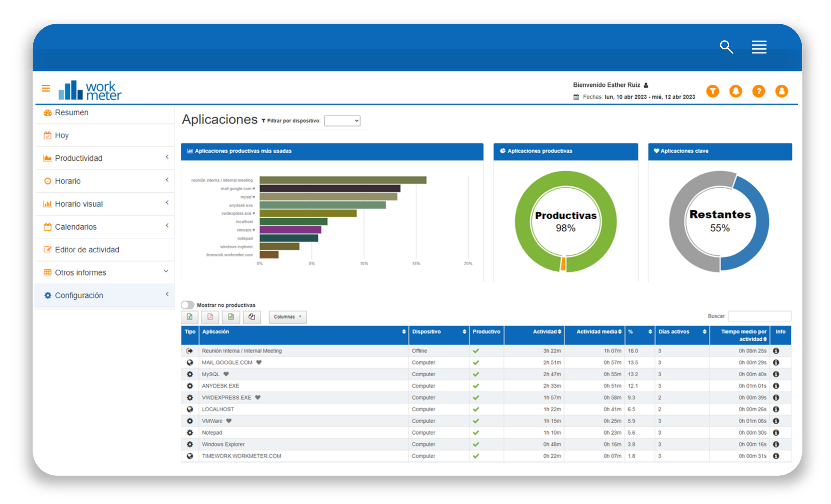Image resolution: width=831 pixels, height=504 pixels.
Task: Open Resumen in sidebar menu
Action: [x=71, y=113]
